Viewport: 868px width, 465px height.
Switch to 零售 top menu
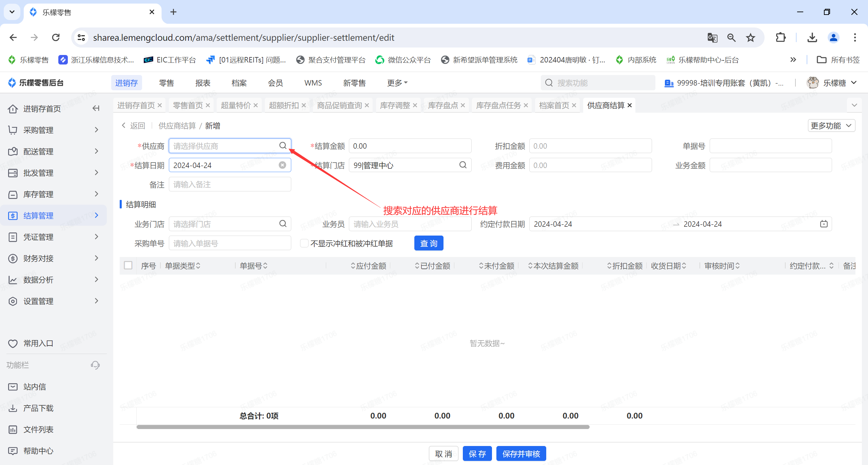coord(166,83)
